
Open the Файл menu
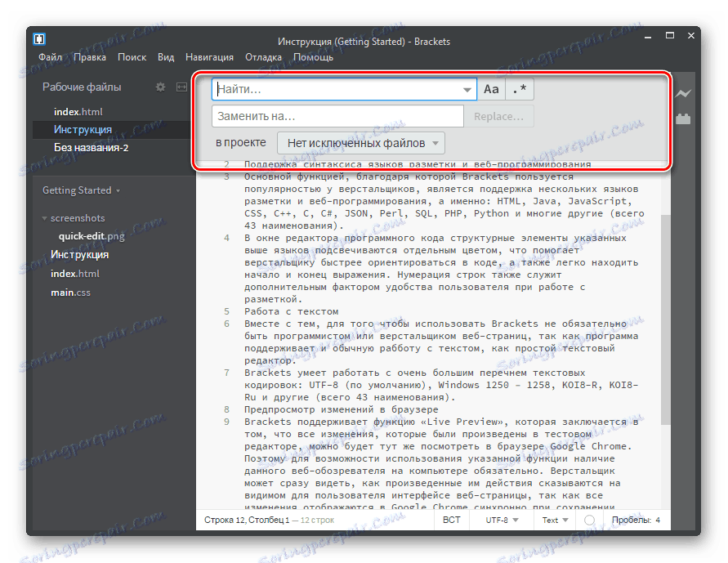[50, 57]
